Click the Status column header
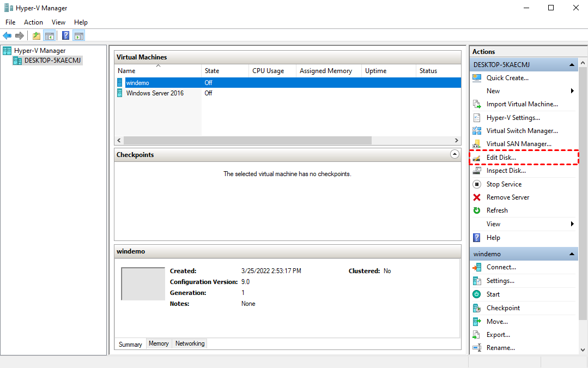Viewport: 588px width, 368px height. point(438,70)
